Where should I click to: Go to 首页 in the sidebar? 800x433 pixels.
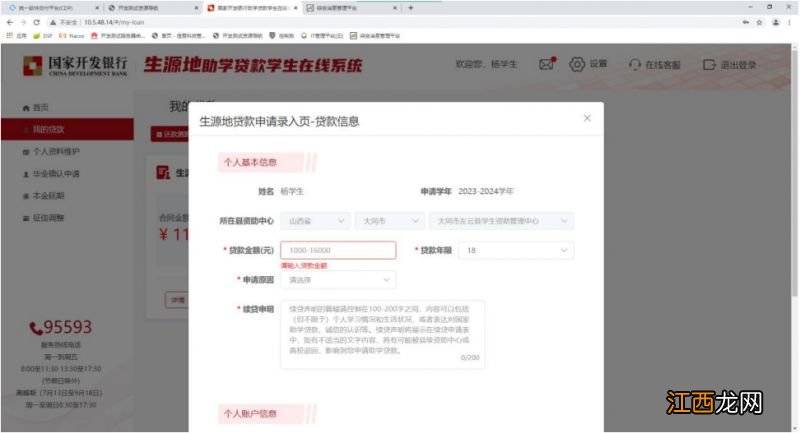(41, 108)
